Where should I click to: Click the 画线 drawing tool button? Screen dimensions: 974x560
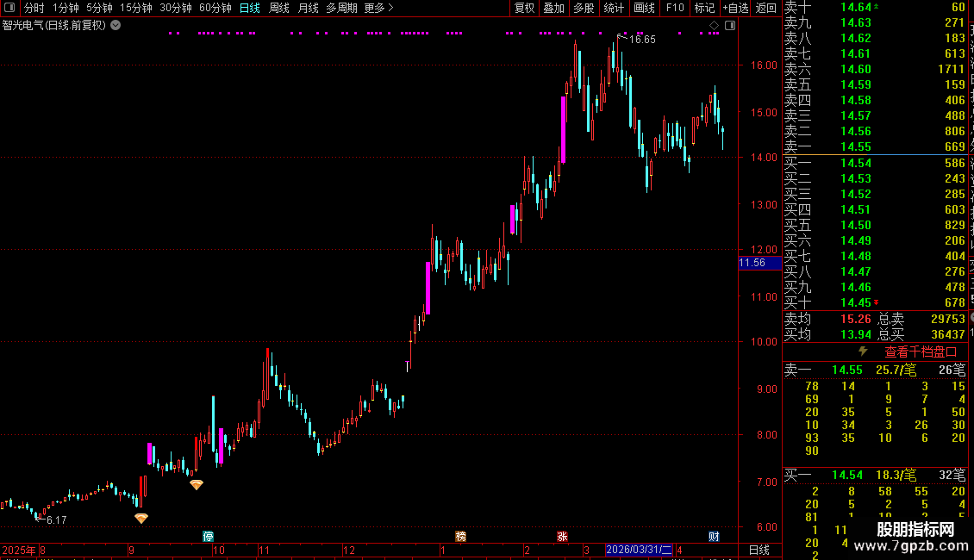click(644, 8)
